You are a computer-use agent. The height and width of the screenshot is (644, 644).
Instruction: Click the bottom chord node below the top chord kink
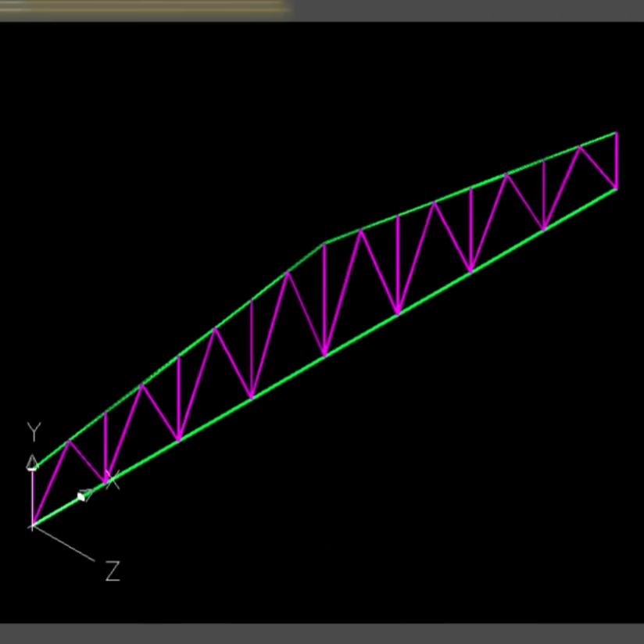(324, 356)
